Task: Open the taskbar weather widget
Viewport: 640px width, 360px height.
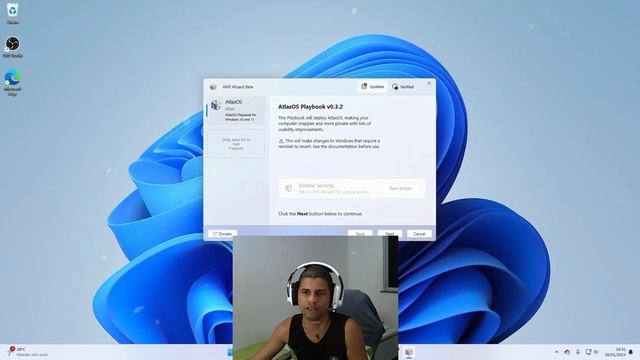Action: click(28, 352)
